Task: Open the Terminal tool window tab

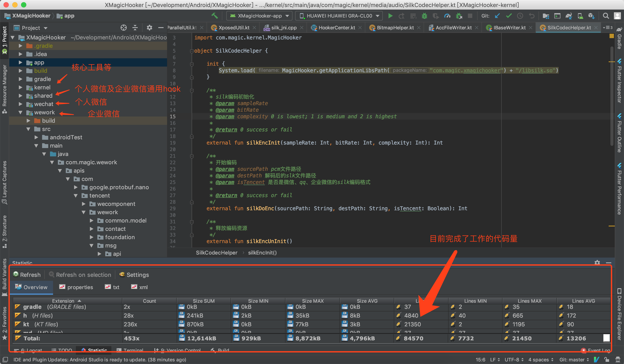Action: pyautogui.click(x=130, y=350)
